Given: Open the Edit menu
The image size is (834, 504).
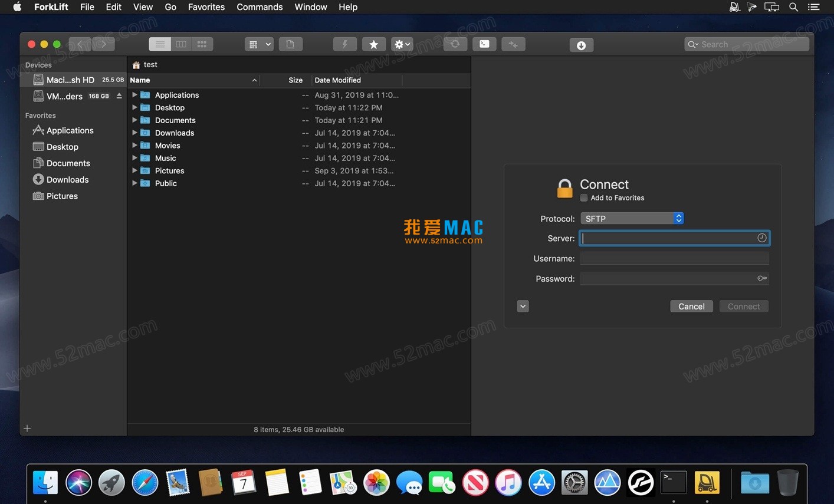Looking at the screenshot, I should click(x=114, y=7).
